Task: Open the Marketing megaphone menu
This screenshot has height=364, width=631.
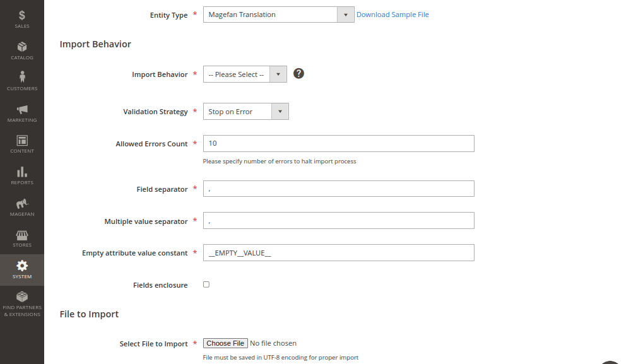Action: point(21,113)
